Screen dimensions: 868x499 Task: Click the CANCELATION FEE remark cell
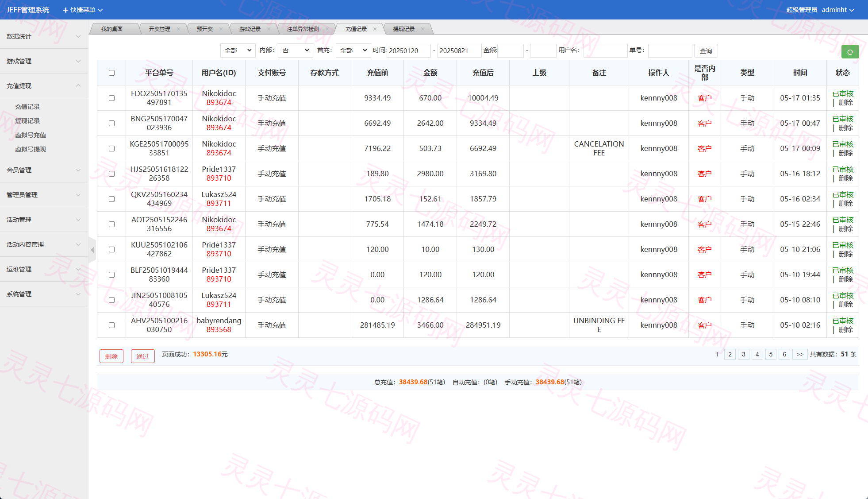tap(599, 148)
